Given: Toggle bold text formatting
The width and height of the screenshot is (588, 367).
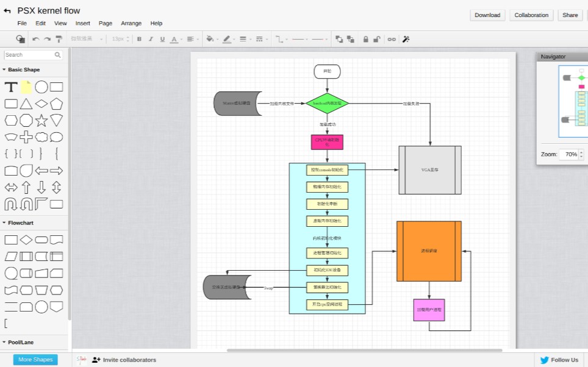Looking at the screenshot, I should [139, 39].
